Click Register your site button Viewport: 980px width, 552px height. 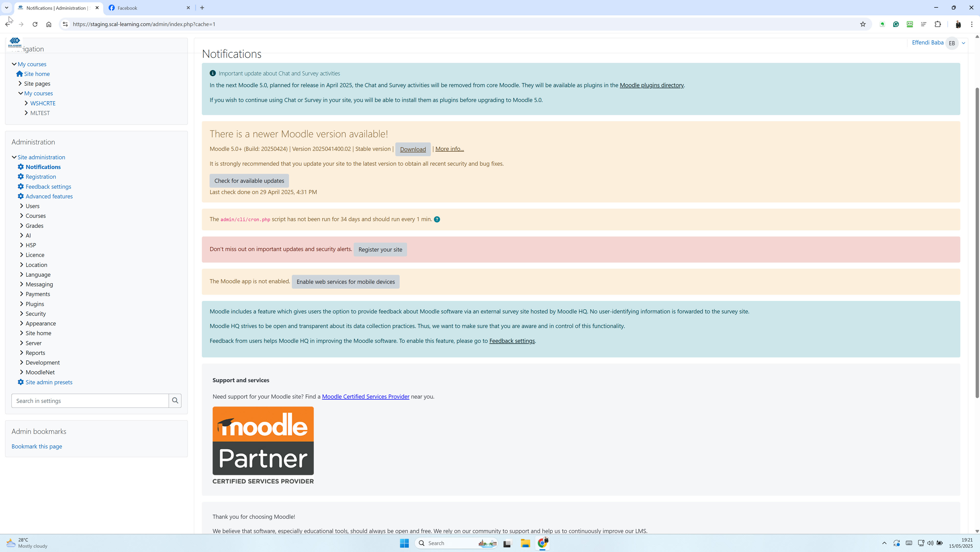[380, 249]
